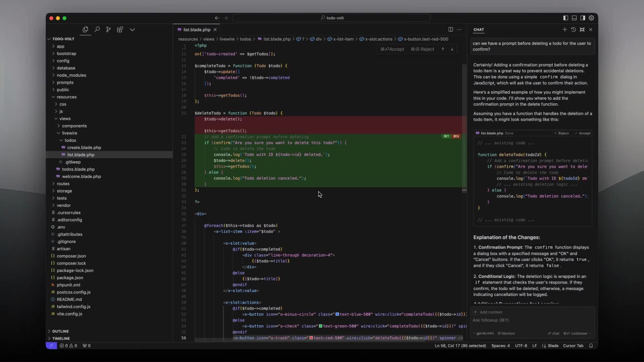The image size is (644, 362).
Task: Open the search/command palette icon
Action: click(97, 29)
